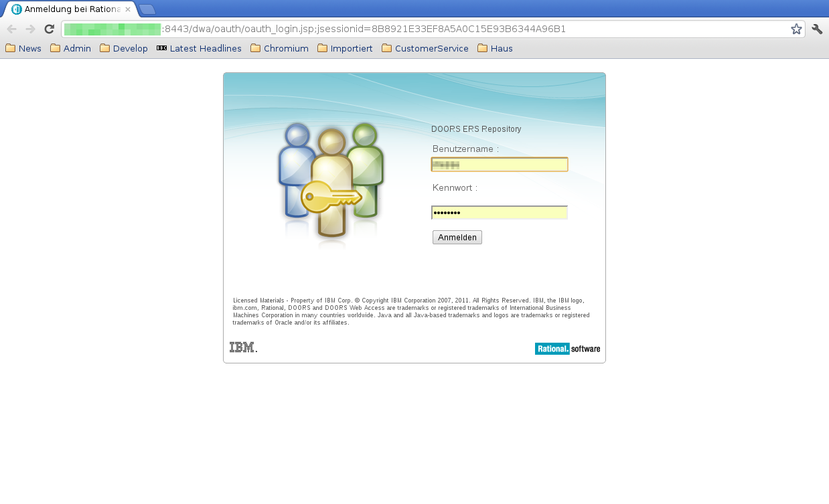Image resolution: width=829 pixels, height=504 pixels.
Task: Open the CustomerService bookmarks folder
Action: (x=425, y=48)
